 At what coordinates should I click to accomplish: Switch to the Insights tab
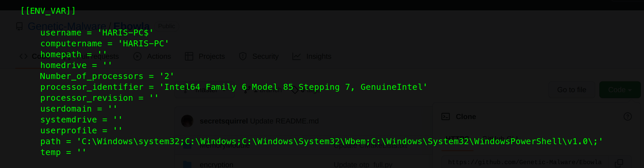[x=319, y=56]
